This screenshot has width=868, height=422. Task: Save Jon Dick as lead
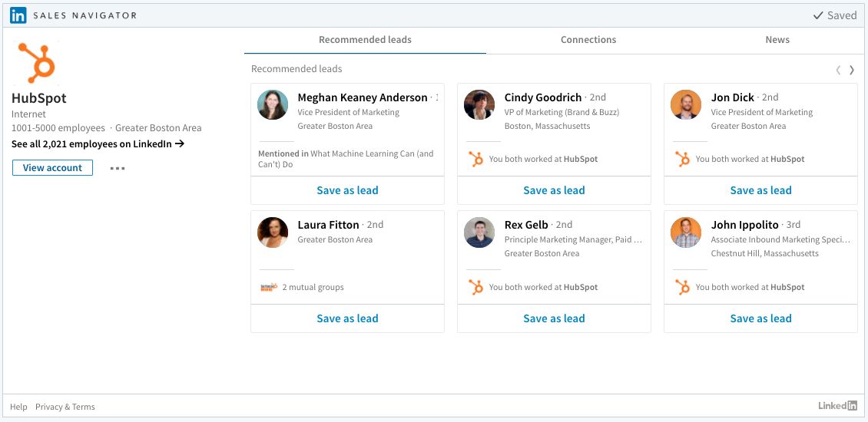point(760,190)
